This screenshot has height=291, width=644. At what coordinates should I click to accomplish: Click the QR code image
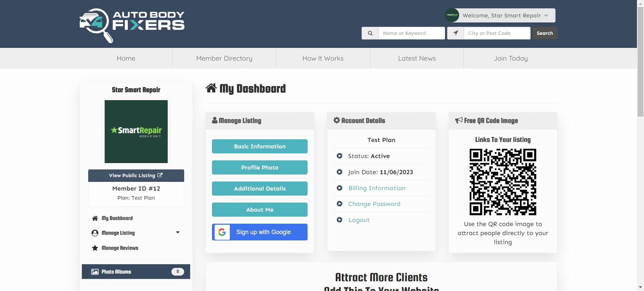[502, 182]
